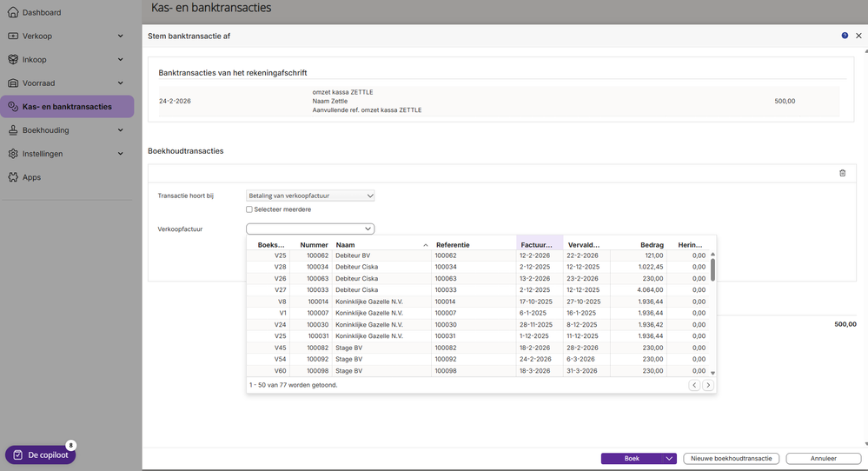868x471 pixels.
Task: Select invoice 100014 Koninklijke Gazelle N.V.
Action: pyautogui.click(x=478, y=302)
